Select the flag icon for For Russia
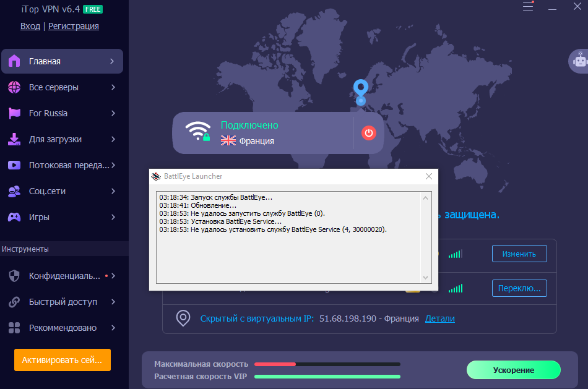This screenshot has height=389, width=588. (14, 113)
